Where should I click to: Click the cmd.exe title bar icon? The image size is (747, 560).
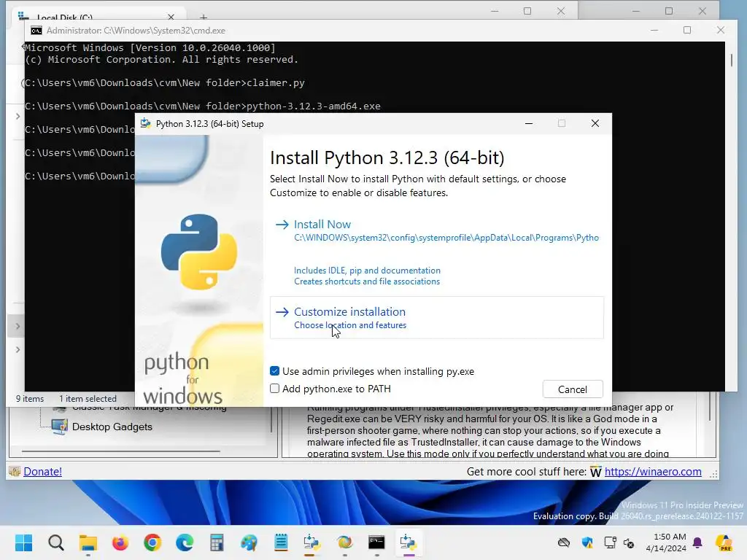coord(36,31)
